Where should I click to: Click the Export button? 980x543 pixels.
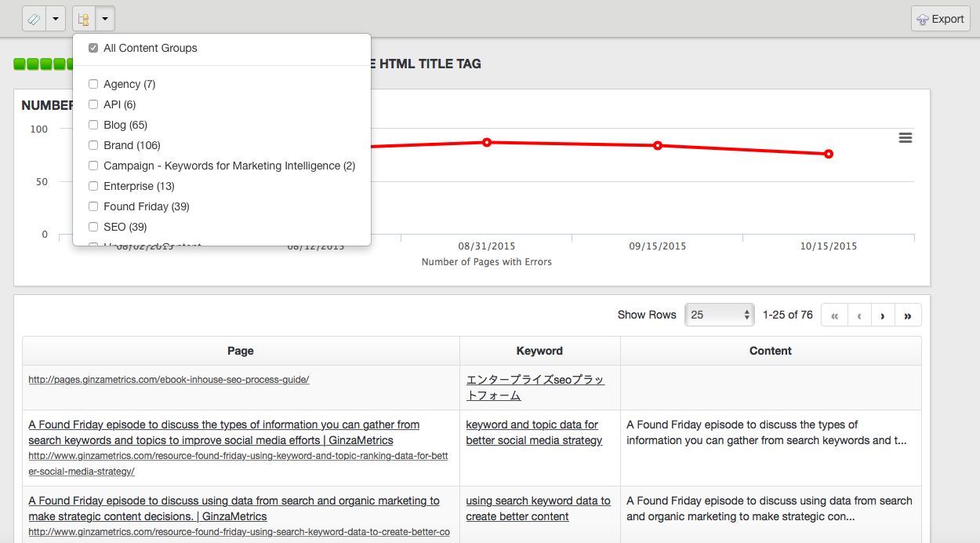(940, 19)
